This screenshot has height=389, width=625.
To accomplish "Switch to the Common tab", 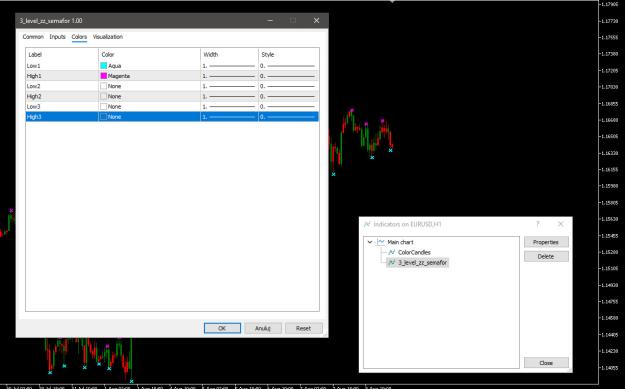I will pyautogui.click(x=33, y=37).
